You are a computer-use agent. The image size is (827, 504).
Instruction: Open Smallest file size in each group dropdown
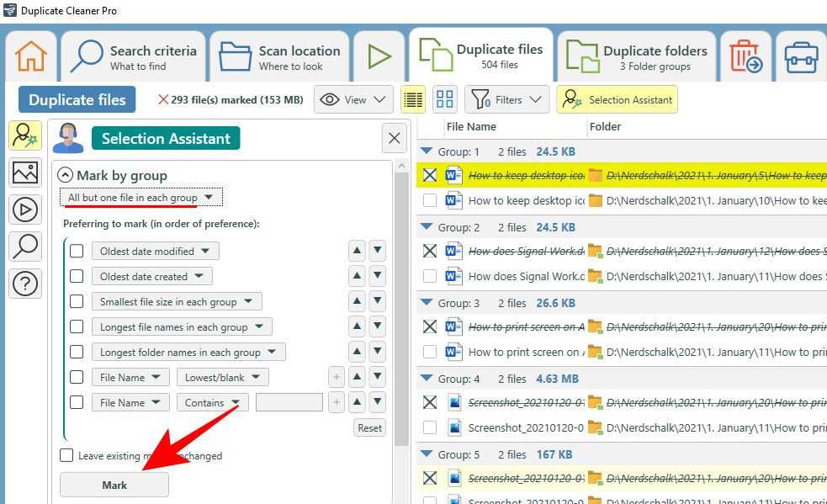tap(177, 302)
